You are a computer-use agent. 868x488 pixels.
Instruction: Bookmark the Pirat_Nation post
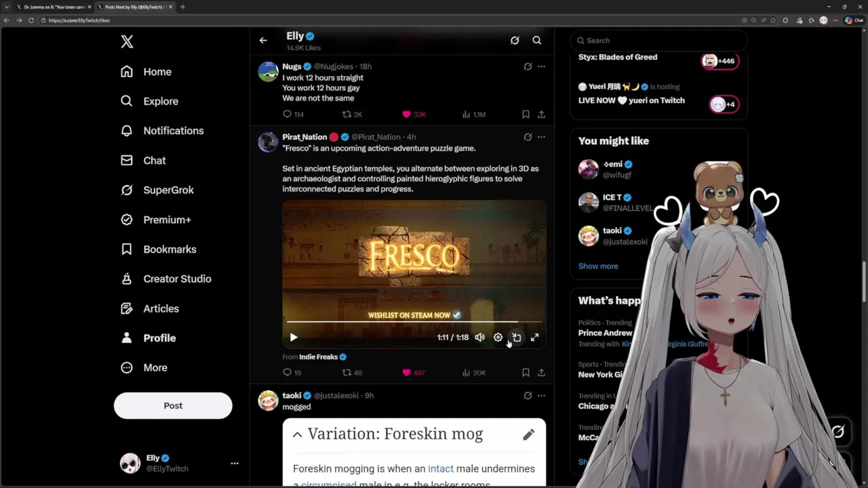526,373
